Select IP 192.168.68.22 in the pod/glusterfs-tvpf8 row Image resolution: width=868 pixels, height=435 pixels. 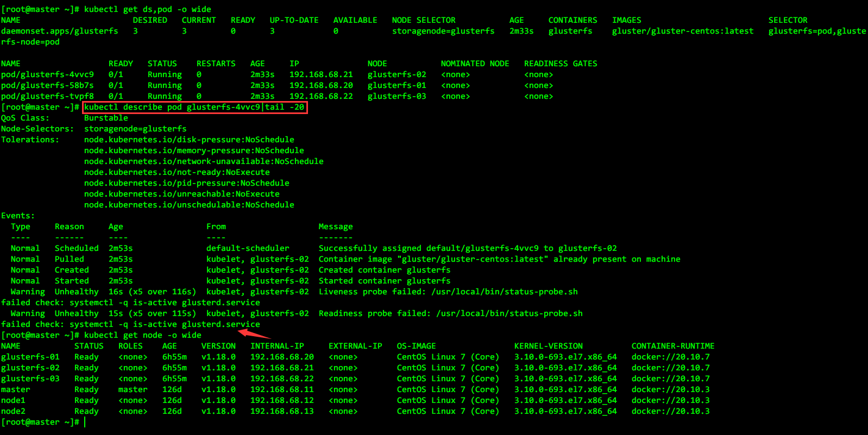coord(321,96)
